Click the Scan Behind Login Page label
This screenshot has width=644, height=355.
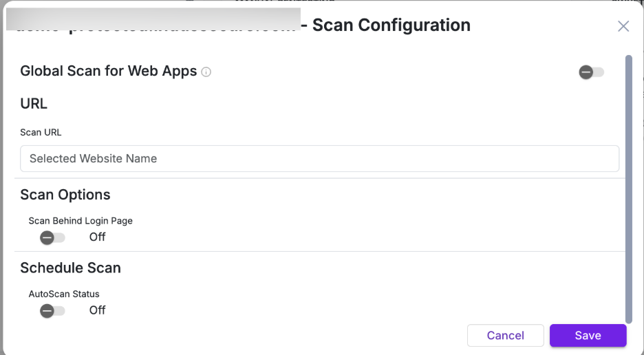[80, 221]
